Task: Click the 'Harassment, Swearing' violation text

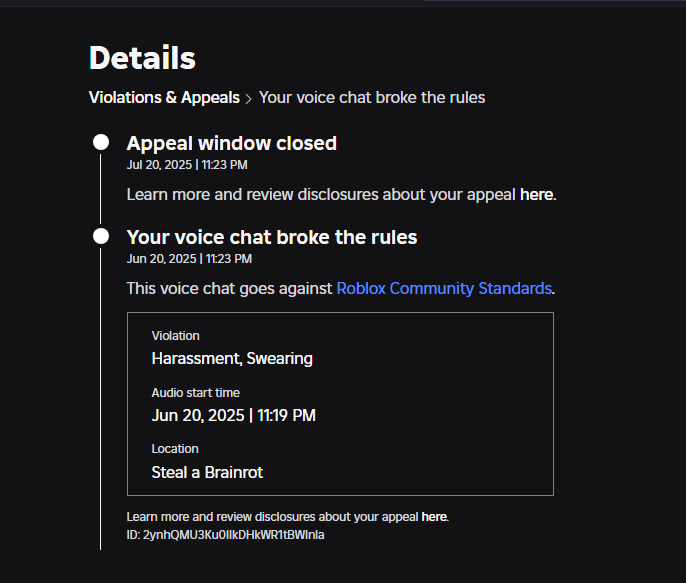Action: (x=232, y=358)
